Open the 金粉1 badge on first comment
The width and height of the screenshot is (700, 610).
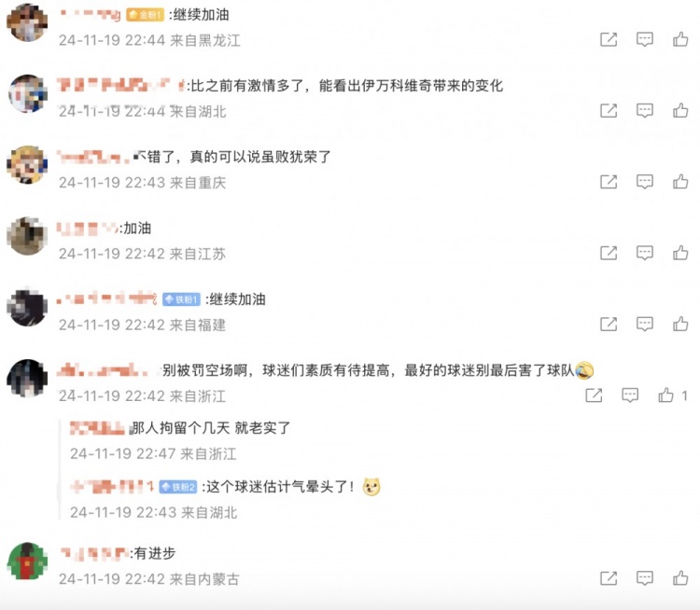point(145,15)
